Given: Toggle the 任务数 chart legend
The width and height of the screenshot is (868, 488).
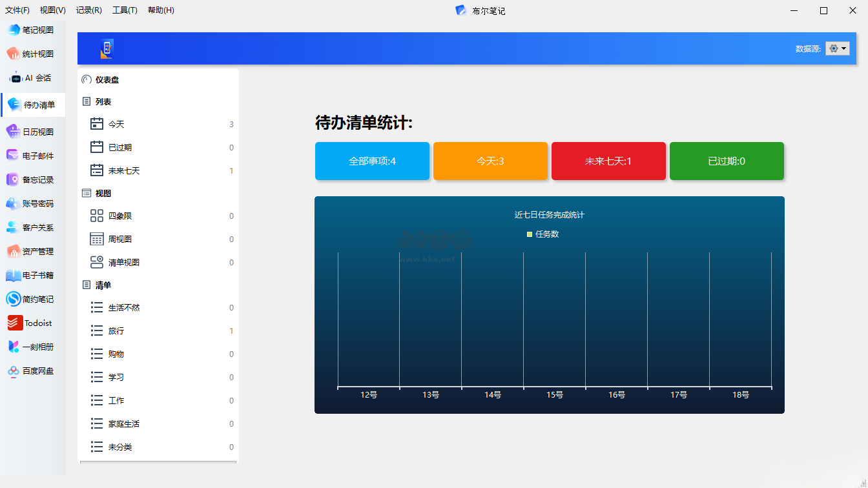Looking at the screenshot, I should tap(543, 234).
